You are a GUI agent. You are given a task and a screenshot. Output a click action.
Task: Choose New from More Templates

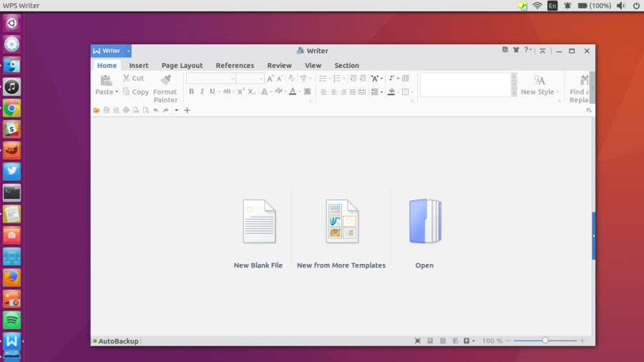click(341, 234)
